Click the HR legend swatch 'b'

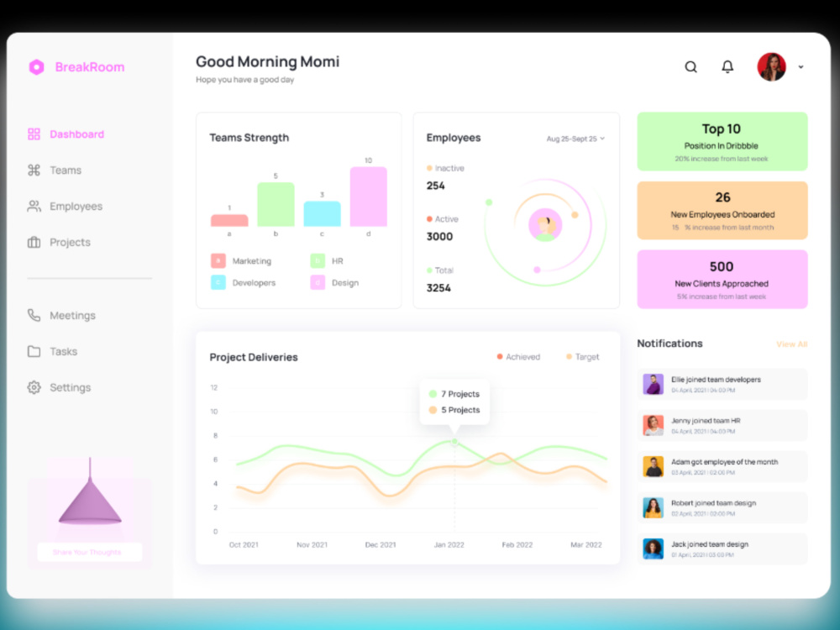pyautogui.click(x=318, y=261)
